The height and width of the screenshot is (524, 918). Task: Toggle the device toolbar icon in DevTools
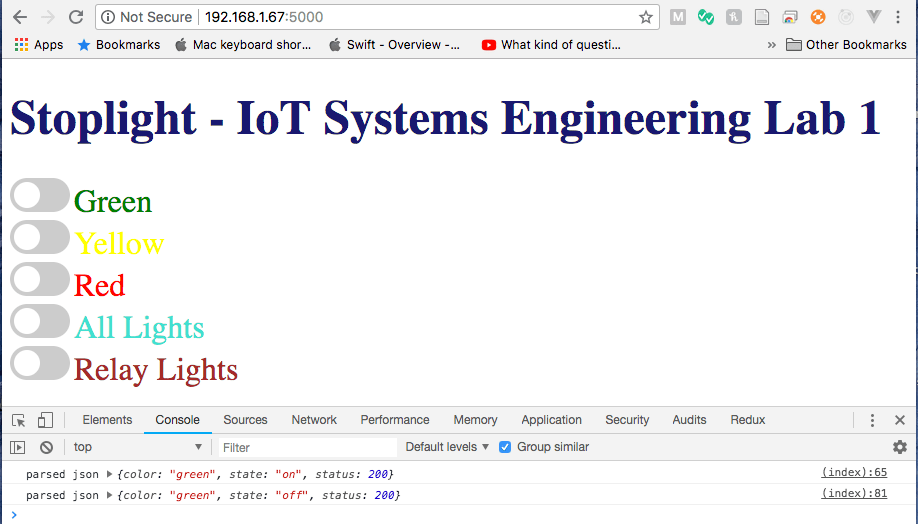coord(45,420)
